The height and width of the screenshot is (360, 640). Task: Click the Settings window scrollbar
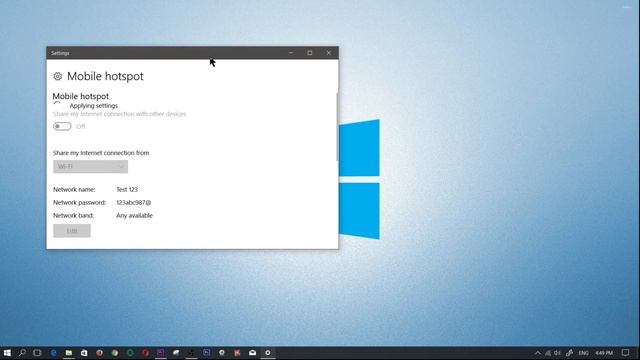tap(337, 127)
